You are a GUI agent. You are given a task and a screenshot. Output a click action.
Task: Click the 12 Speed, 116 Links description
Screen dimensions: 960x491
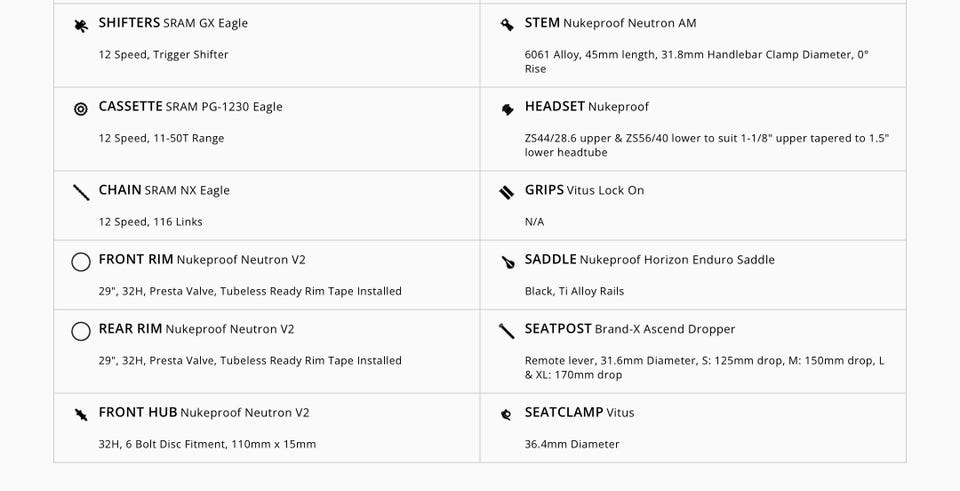(150, 222)
